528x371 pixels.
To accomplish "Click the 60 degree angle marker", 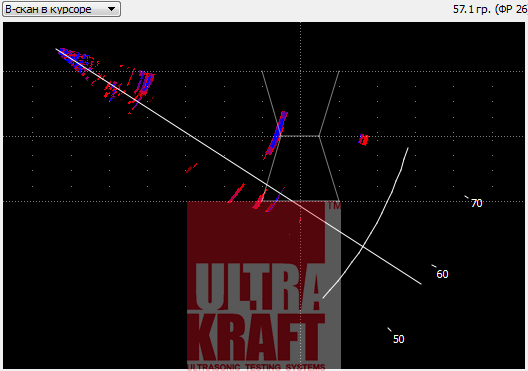I will pyautogui.click(x=442, y=274).
